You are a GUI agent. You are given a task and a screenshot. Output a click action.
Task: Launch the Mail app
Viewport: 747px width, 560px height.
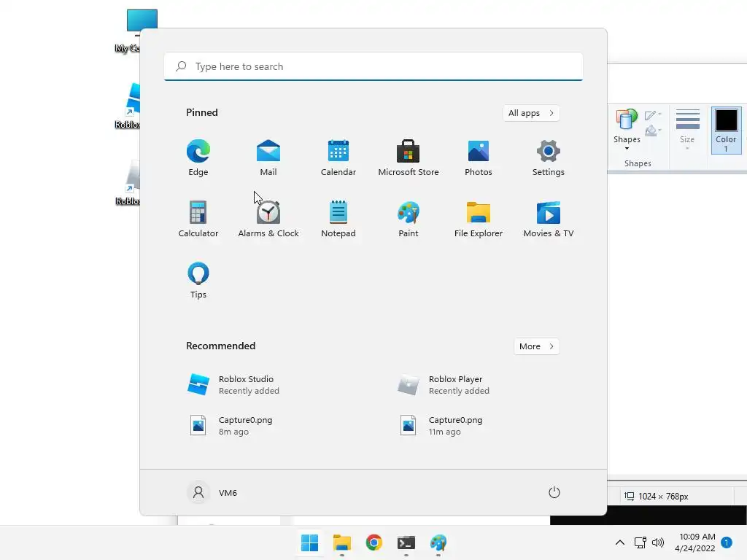coord(268,157)
